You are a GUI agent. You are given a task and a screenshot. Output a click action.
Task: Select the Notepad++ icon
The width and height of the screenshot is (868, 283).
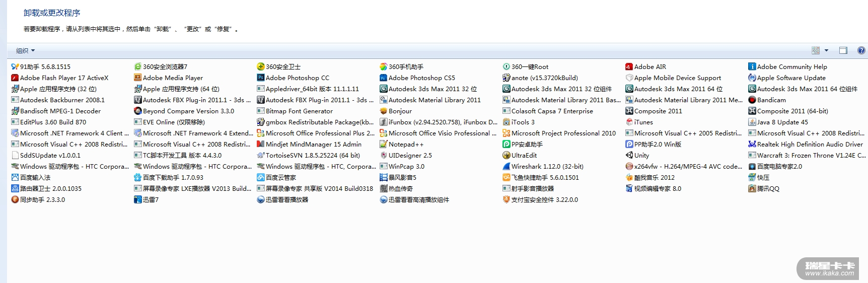[384, 144]
